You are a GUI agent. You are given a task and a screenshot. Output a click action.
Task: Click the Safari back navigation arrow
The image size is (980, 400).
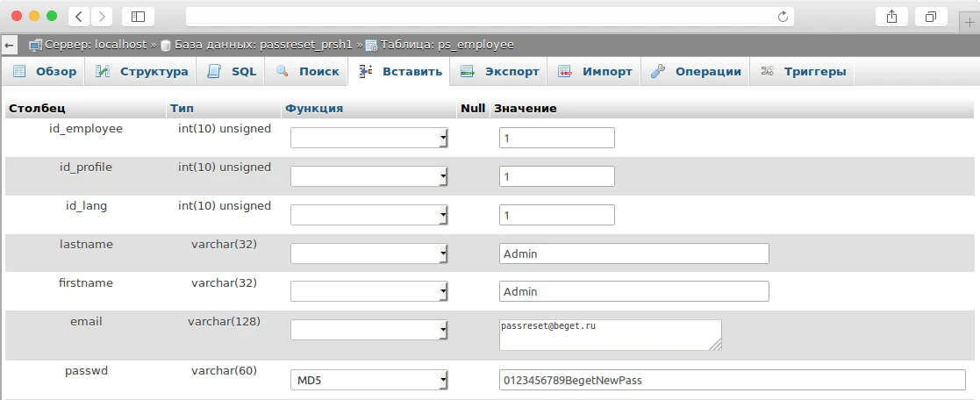point(79,16)
